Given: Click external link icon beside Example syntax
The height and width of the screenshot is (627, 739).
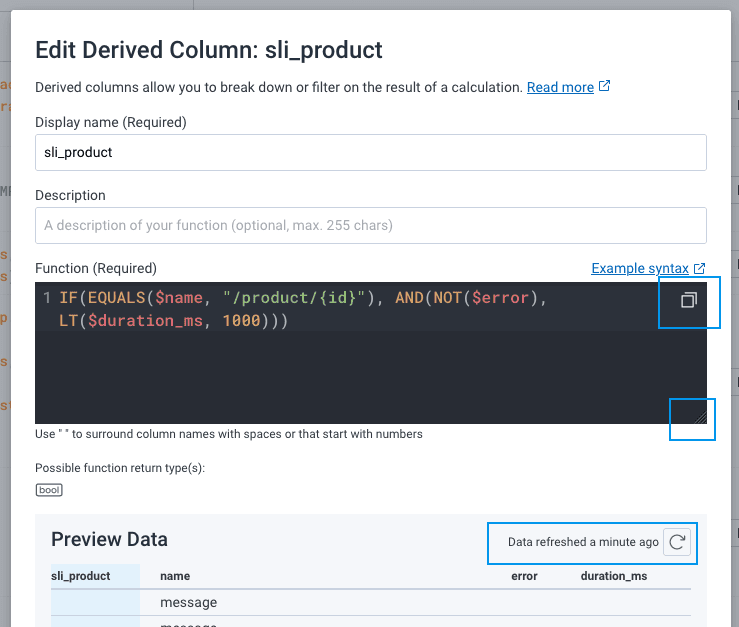Looking at the screenshot, I should pyautogui.click(x=699, y=268).
